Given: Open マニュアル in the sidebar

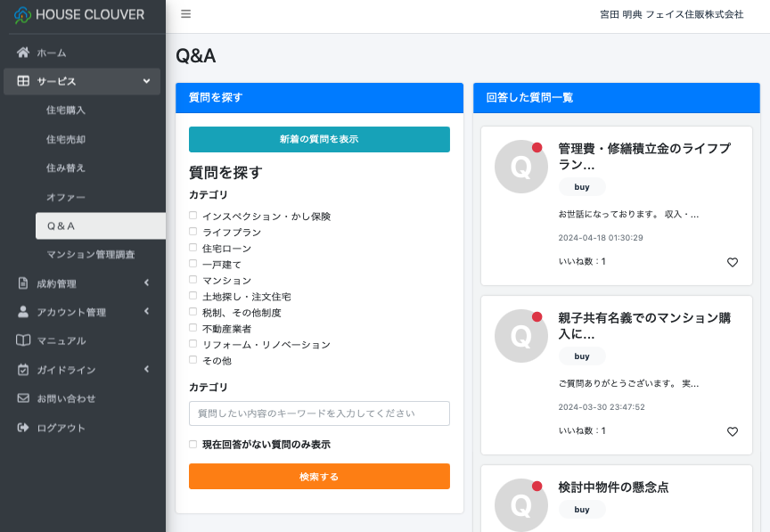Looking at the screenshot, I should pyautogui.click(x=61, y=341).
